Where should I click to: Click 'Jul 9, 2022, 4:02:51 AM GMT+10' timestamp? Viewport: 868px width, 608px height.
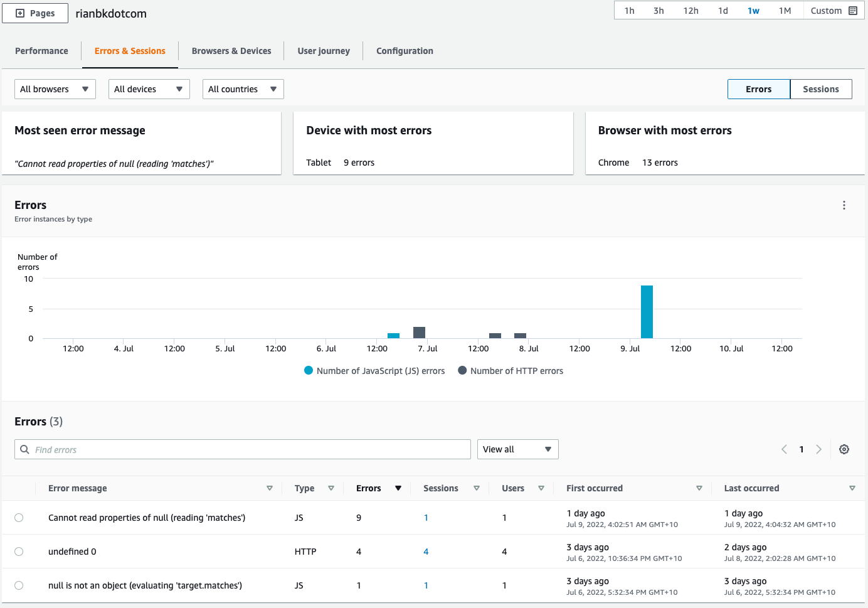(622, 525)
